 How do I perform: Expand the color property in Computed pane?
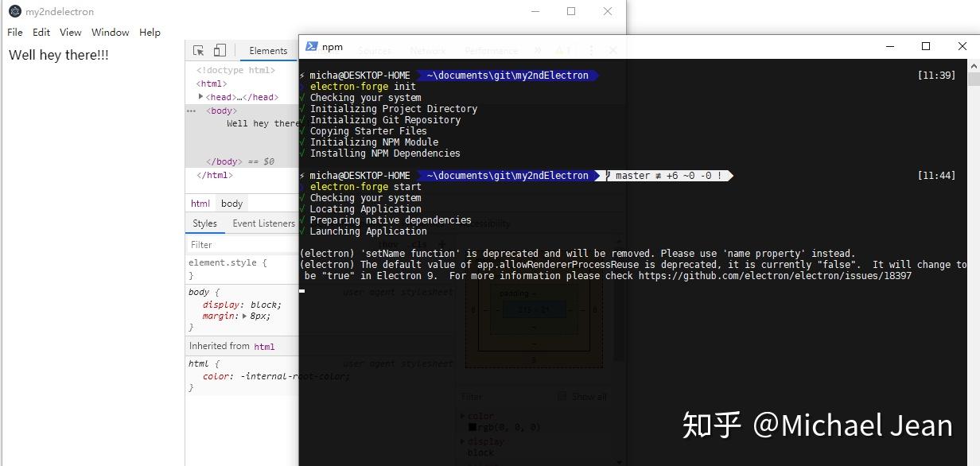[x=464, y=416]
